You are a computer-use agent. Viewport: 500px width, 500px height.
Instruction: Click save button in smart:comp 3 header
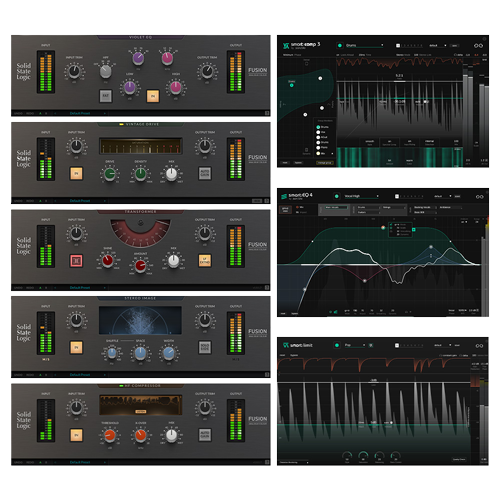pyautogui.click(x=454, y=46)
